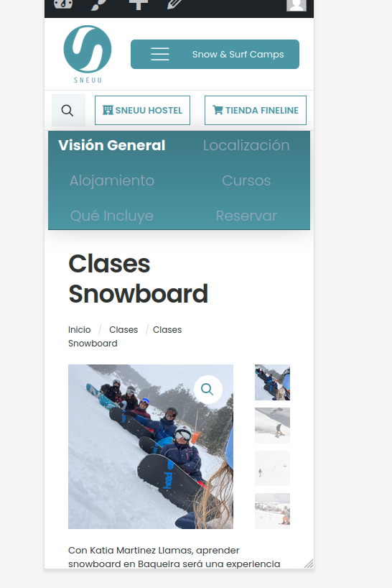Select the Visión General tab

(111, 145)
